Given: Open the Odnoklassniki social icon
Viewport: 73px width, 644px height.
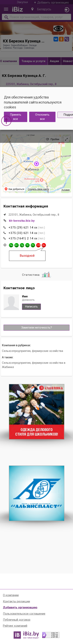Looking at the screenshot, I should pyautogui.click(x=61, y=39).
